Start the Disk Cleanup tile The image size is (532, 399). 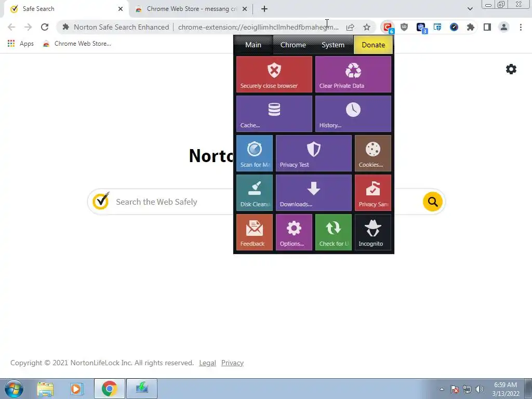click(x=255, y=193)
